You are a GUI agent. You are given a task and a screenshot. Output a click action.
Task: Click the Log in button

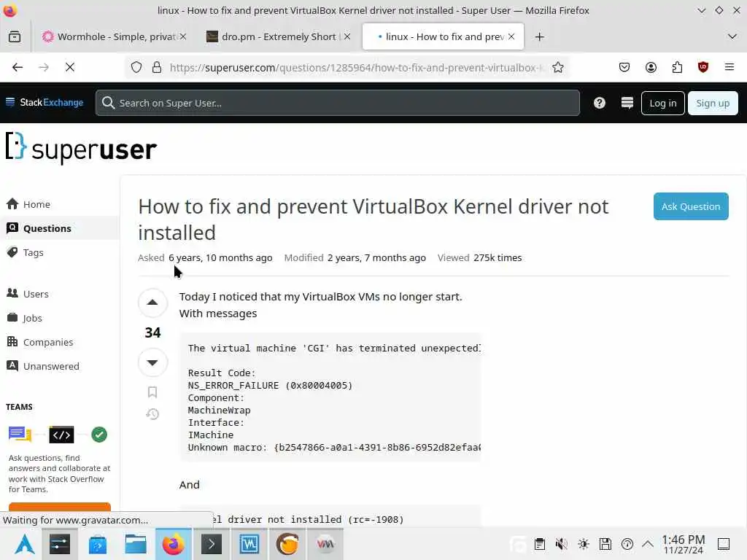pos(662,103)
